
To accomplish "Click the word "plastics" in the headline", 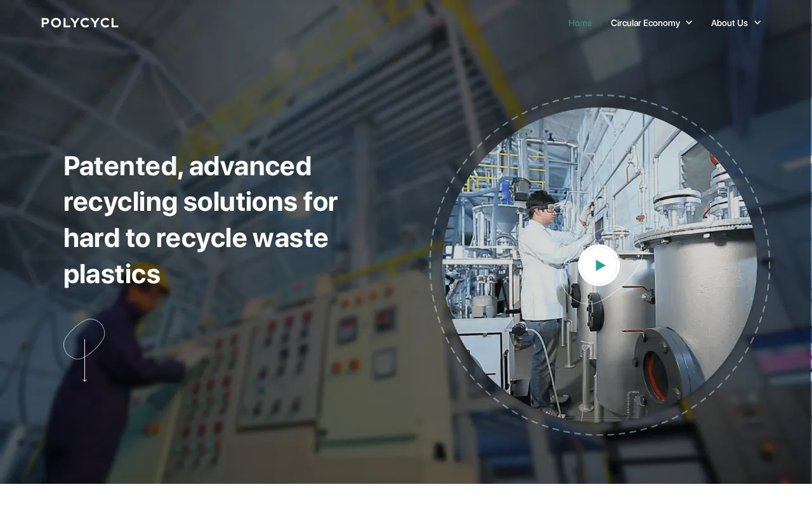I will click(112, 274).
